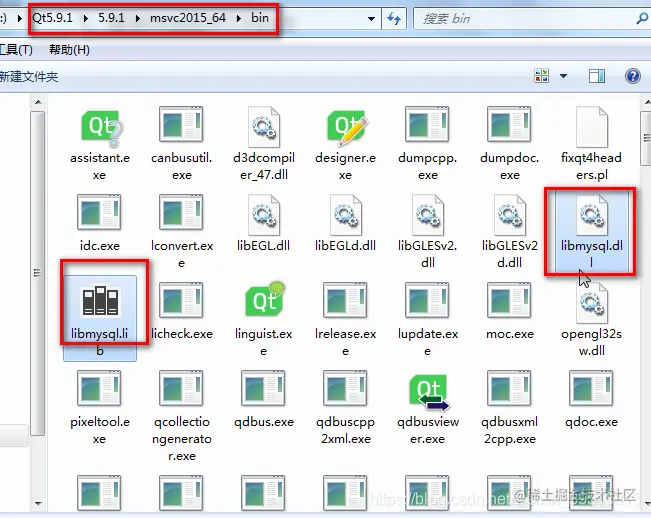Click the 新建文件夹 new folder button

(29, 76)
